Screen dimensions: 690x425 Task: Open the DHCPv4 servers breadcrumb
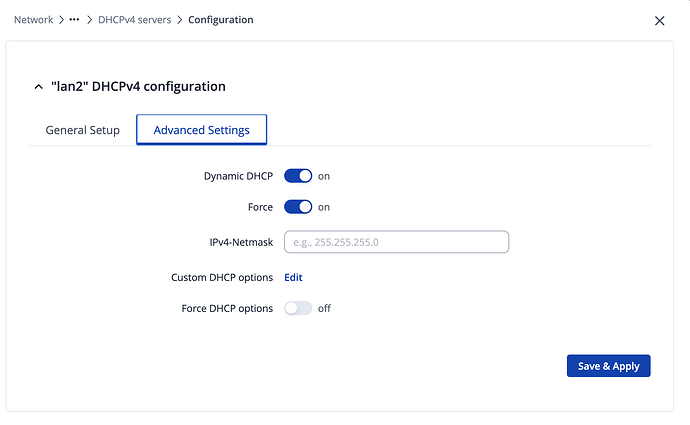click(139, 20)
